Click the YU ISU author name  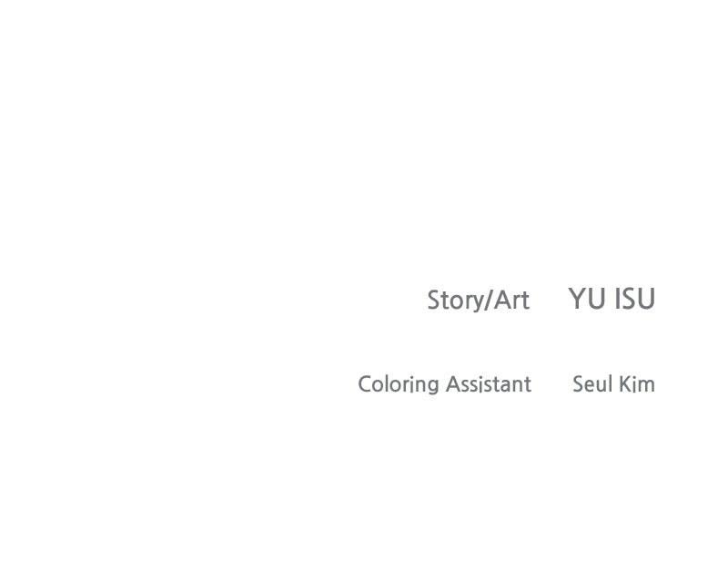coord(612,299)
